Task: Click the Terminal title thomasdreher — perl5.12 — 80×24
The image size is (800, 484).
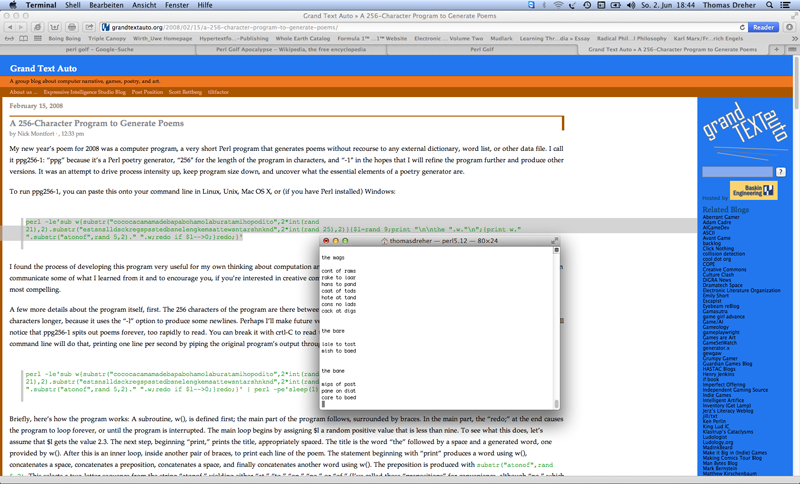Action: 443,241
